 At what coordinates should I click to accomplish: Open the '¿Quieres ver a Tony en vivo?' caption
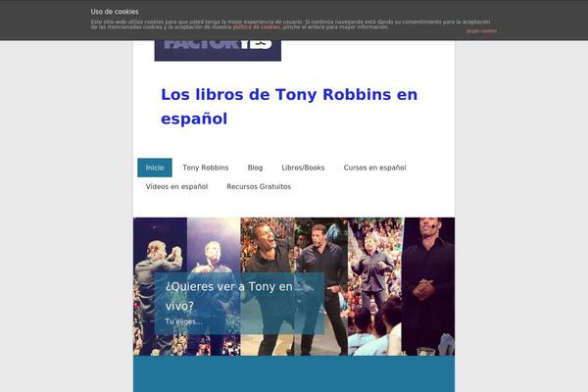click(x=228, y=296)
